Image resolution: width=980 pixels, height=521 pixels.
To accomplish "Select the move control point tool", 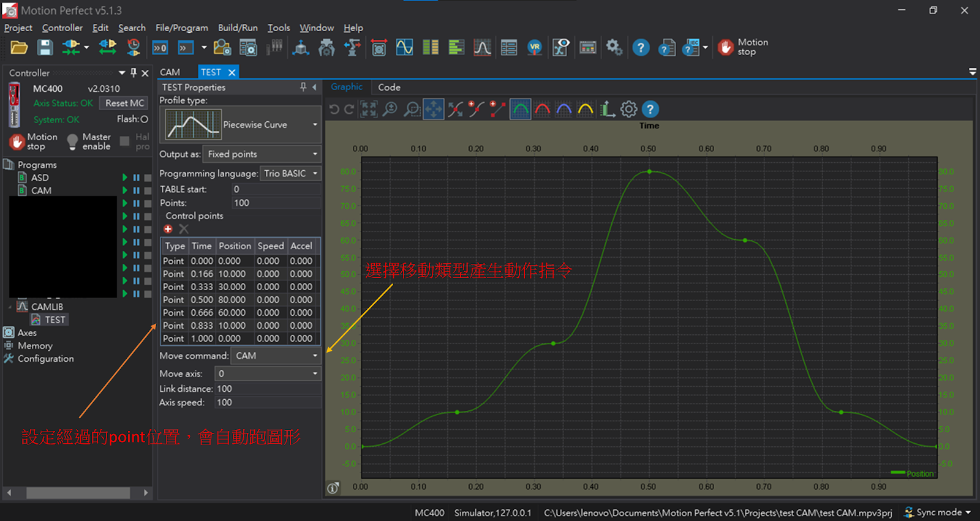I will (455, 110).
